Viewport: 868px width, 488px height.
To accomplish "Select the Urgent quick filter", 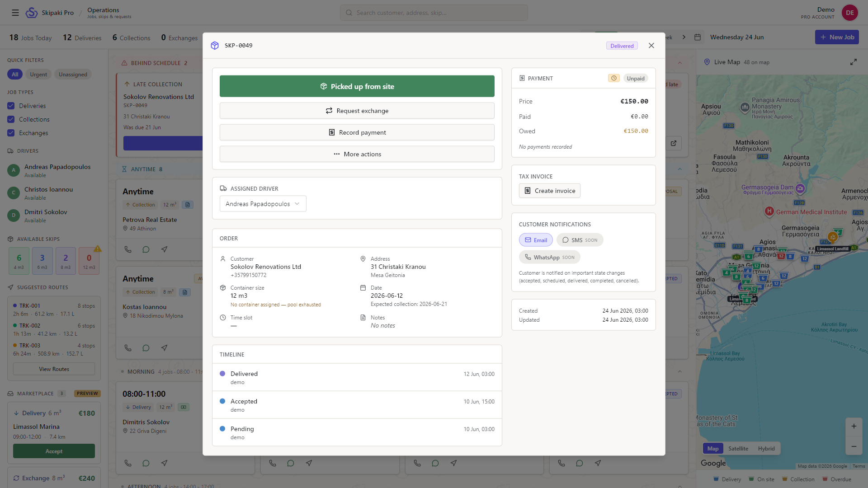I will (x=38, y=75).
